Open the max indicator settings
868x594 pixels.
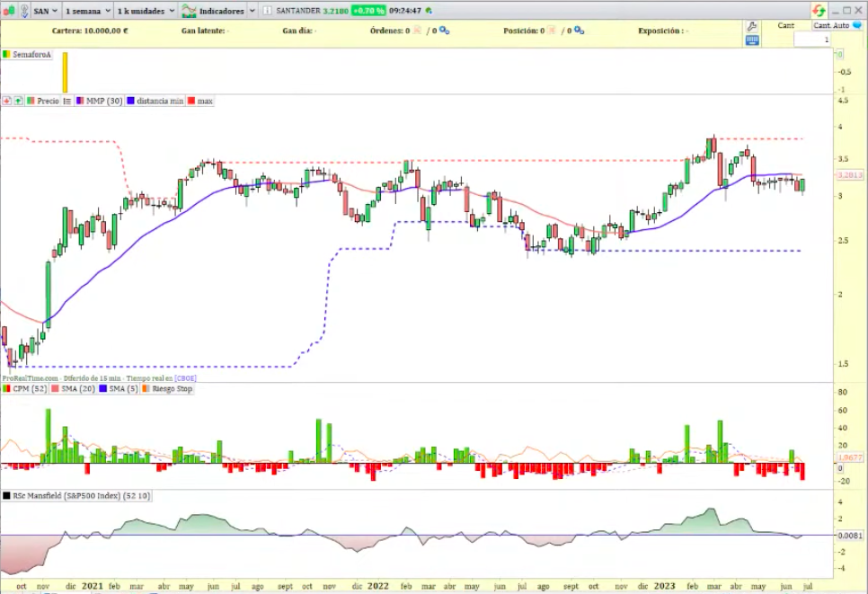[205, 101]
